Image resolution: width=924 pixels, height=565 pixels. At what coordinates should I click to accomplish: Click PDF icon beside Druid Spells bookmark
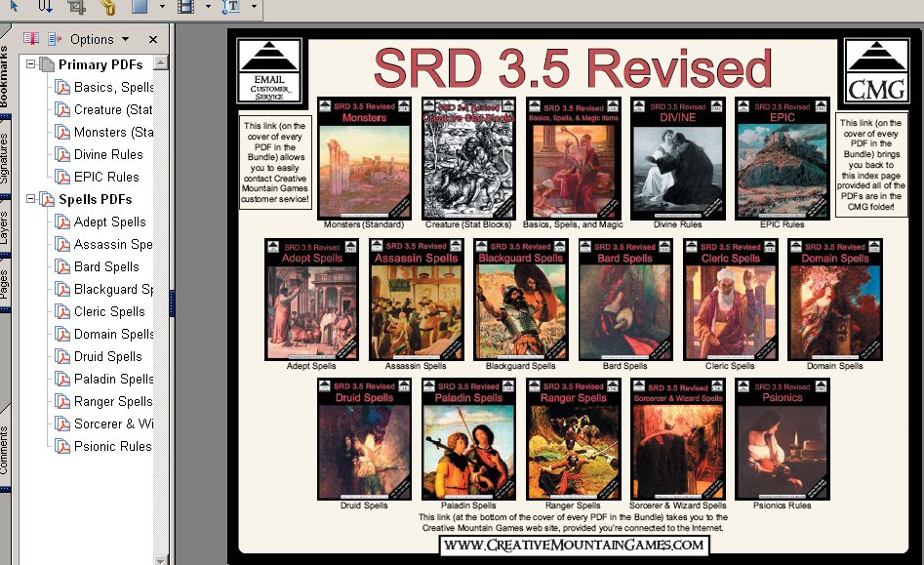[61, 356]
